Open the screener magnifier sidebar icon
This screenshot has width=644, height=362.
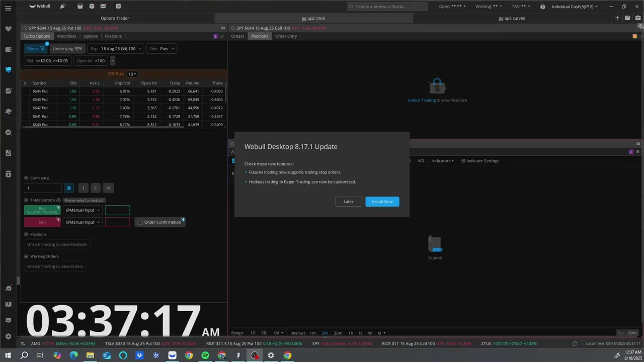8,132
